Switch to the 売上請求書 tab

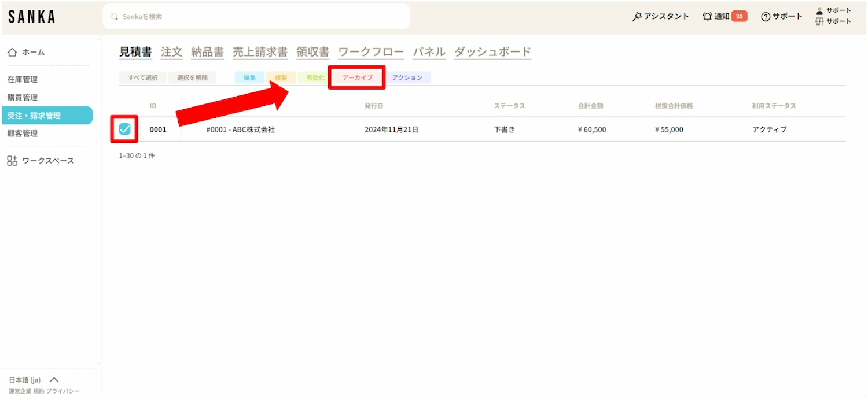(260, 52)
